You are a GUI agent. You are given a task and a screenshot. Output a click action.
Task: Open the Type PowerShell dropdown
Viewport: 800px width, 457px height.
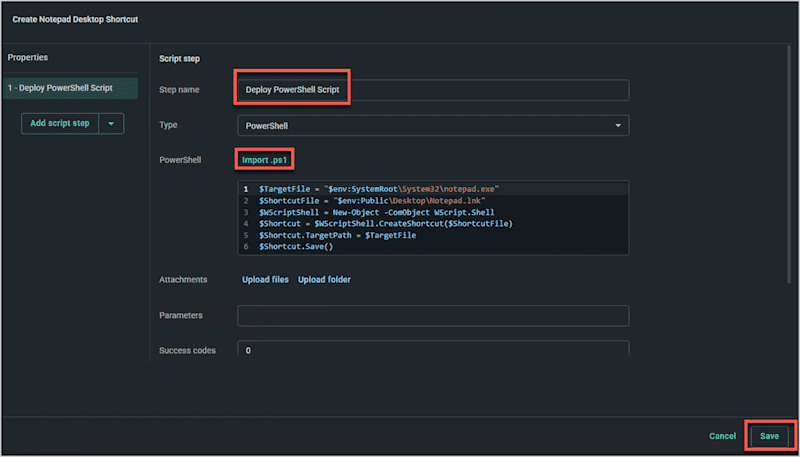point(433,125)
